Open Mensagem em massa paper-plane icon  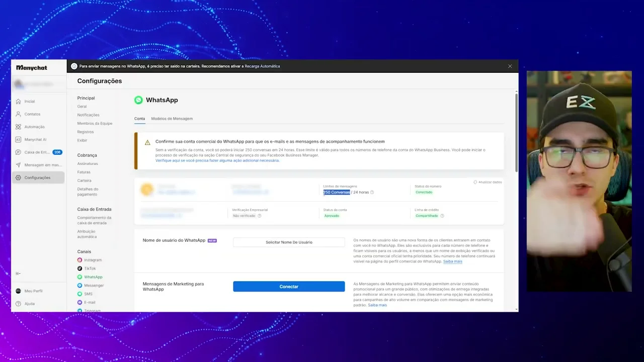click(19, 165)
